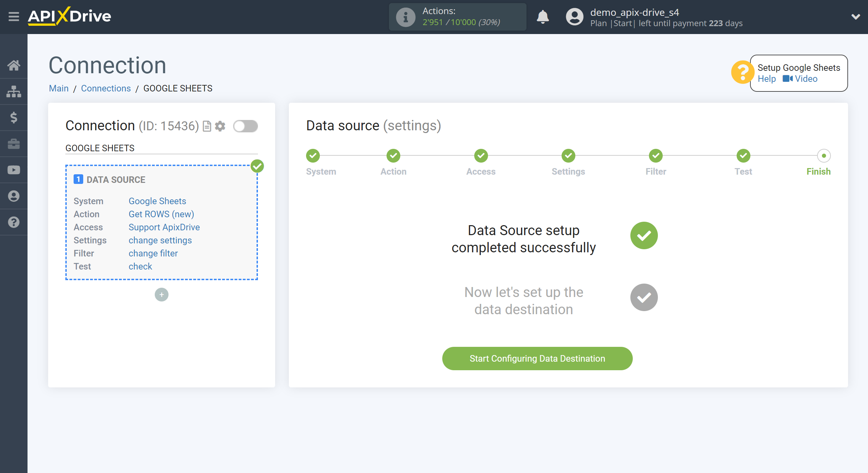Click the add data source plus button
The height and width of the screenshot is (473, 868).
[161, 295]
